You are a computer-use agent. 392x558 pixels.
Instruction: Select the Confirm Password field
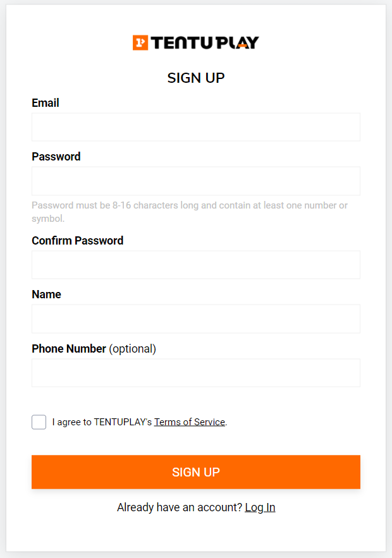tap(196, 265)
